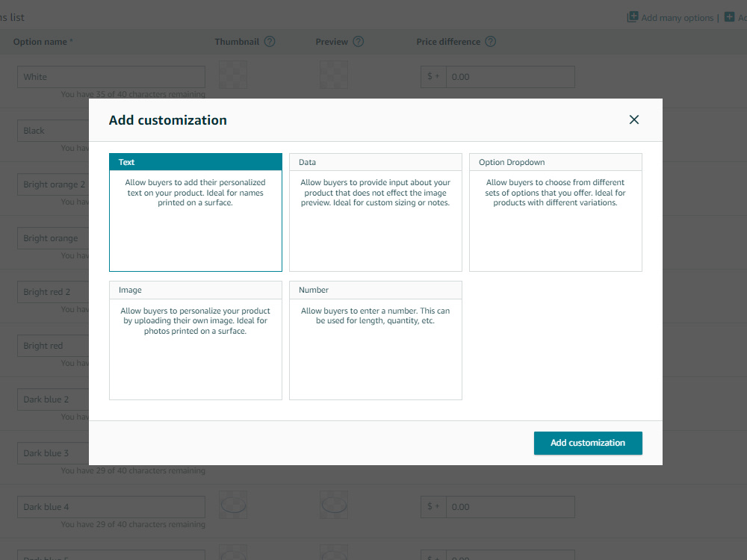Focus the White option name field
747x560 pixels.
111,77
